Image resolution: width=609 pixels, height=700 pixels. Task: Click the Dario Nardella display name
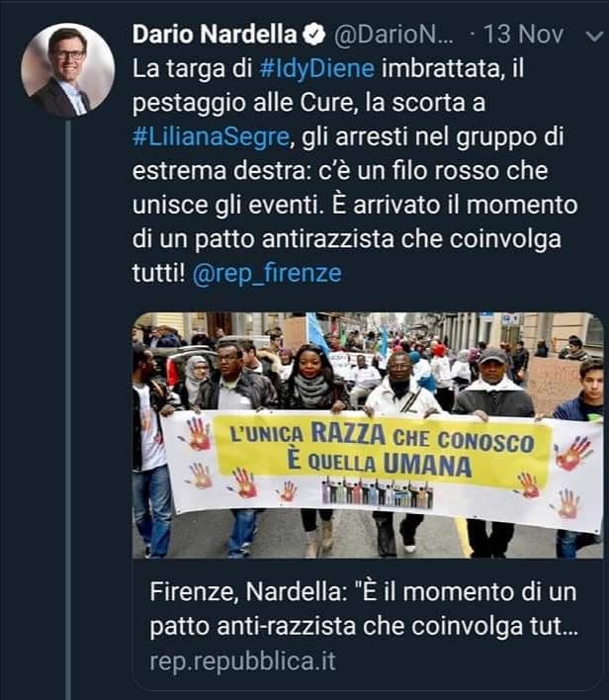coord(215,35)
